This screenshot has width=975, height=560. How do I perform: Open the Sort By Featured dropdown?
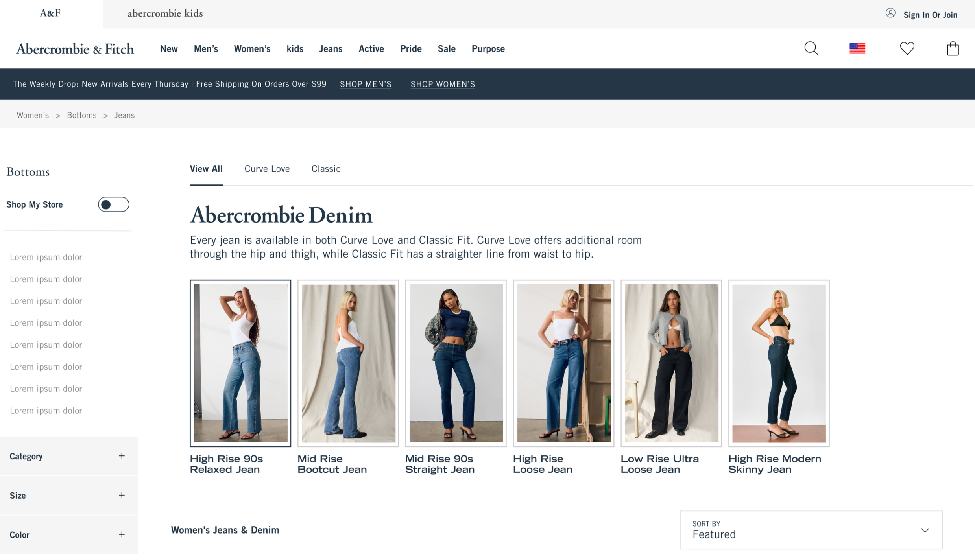tap(811, 530)
